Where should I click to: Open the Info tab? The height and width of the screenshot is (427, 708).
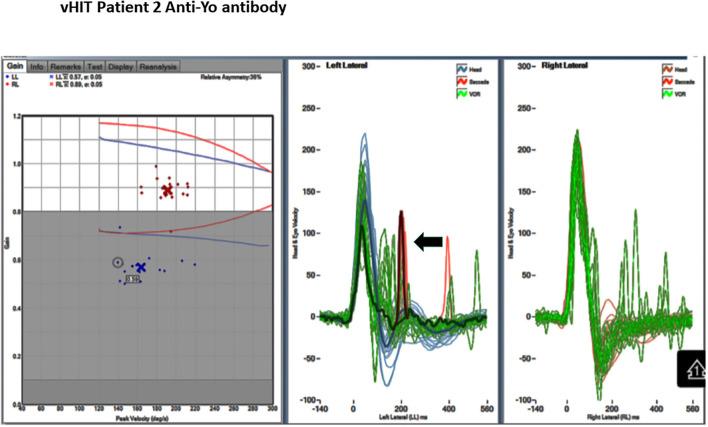point(36,66)
